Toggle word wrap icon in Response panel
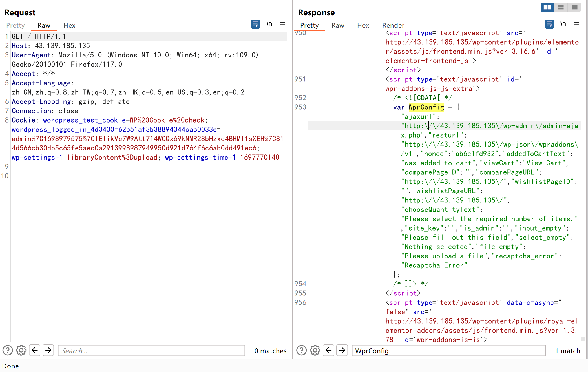 [x=549, y=24]
